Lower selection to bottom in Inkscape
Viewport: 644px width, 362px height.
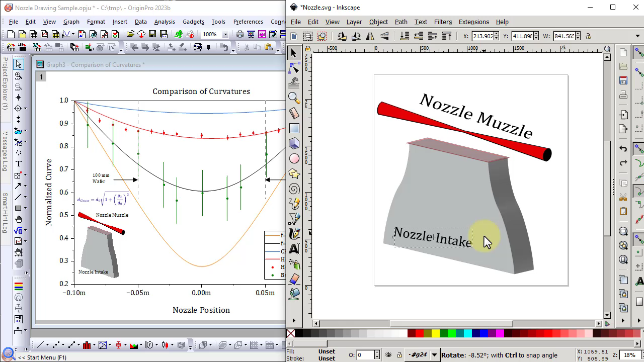(404, 36)
